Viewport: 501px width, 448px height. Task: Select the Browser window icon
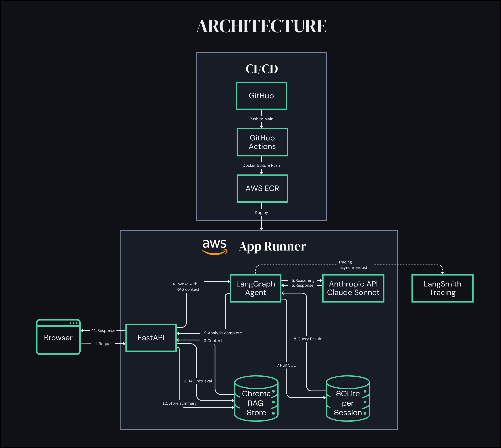[58, 337]
